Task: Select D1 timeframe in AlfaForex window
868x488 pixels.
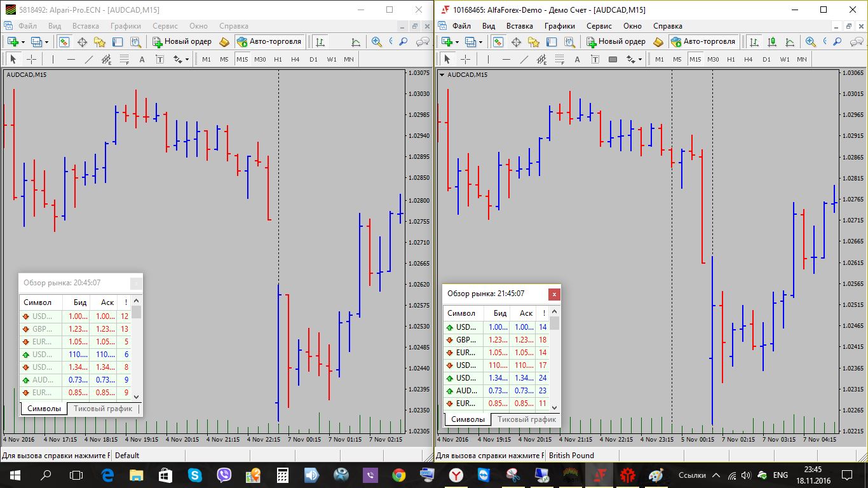Action: (766, 59)
